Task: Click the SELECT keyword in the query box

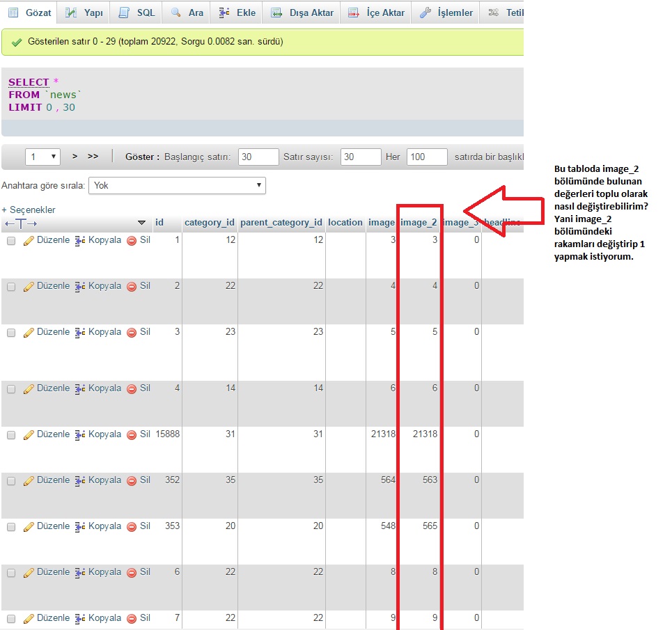Action: click(x=29, y=82)
